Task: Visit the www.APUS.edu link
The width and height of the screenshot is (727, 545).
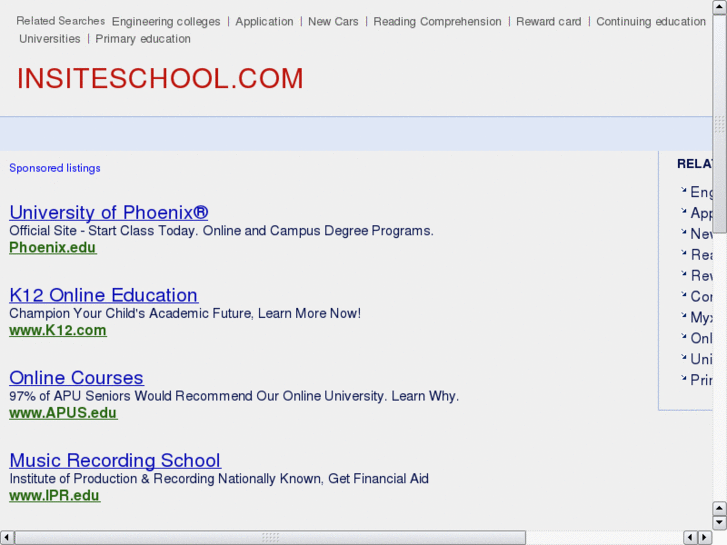Action: (64, 413)
